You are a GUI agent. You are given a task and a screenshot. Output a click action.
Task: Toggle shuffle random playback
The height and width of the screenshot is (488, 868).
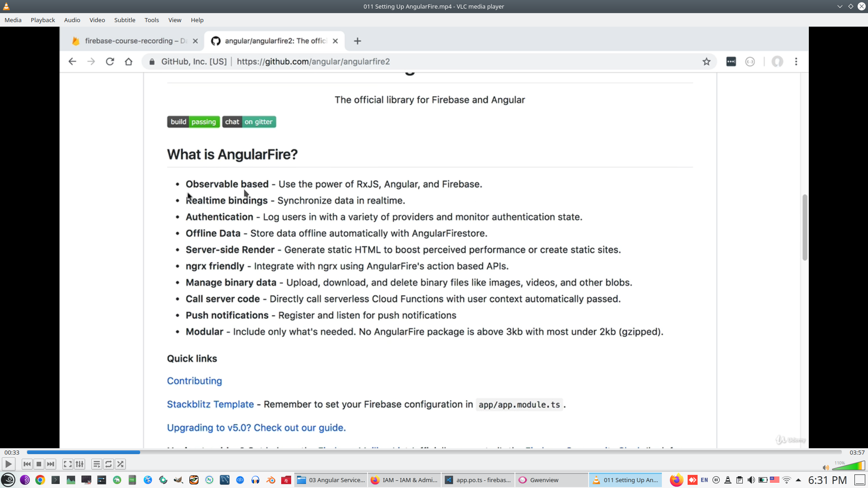(x=120, y=464)
